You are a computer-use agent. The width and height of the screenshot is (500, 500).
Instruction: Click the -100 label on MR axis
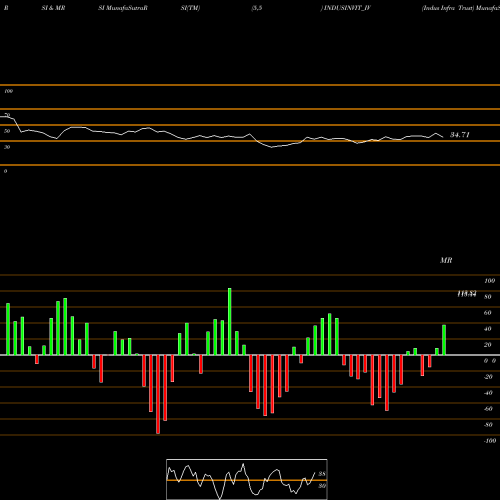(x=490, y=441)
